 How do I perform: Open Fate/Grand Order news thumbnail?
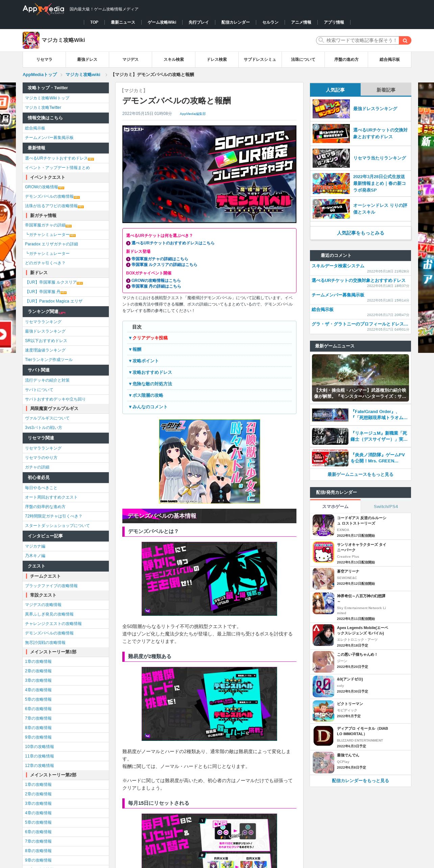click(x=330, y=415)
